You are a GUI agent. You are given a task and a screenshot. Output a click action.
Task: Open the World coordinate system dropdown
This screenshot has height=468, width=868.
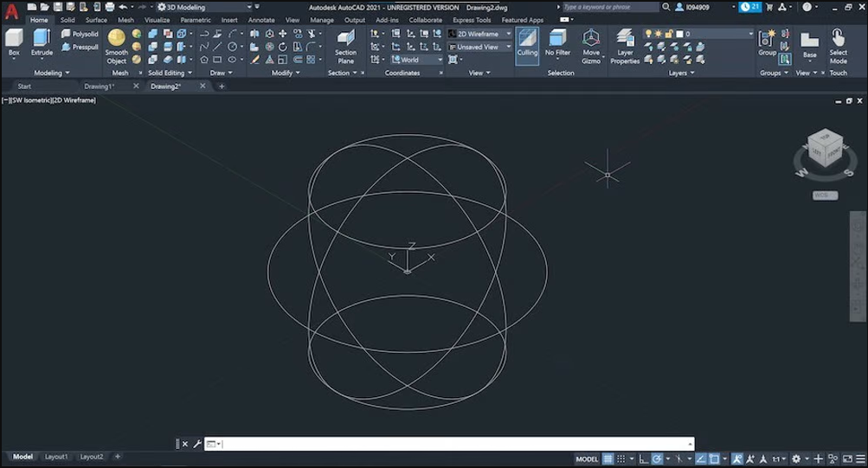417,59
